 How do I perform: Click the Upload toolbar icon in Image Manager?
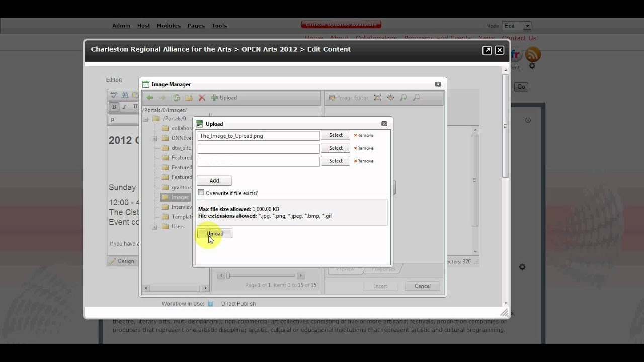(224, 98)
